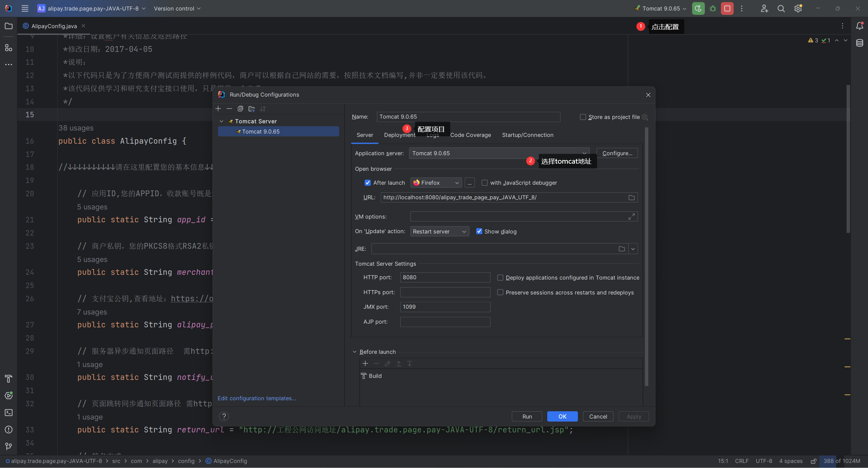Open Search Everywhere magnifier
This screenshot has width=868, height=468.
point(781,8)
